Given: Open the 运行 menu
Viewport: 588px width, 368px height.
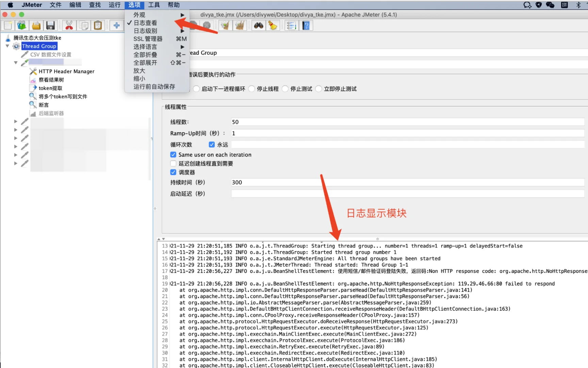Looking at the screenshot, I should (114, 5).
